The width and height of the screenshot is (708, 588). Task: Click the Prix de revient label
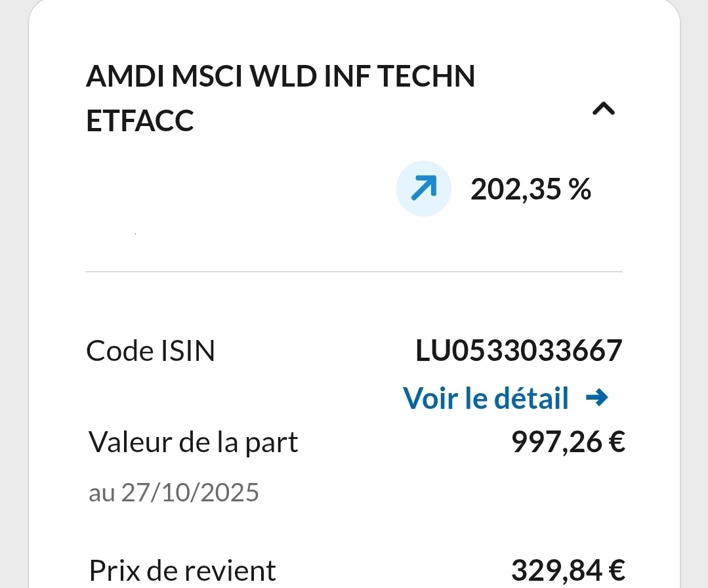(182, 570)
